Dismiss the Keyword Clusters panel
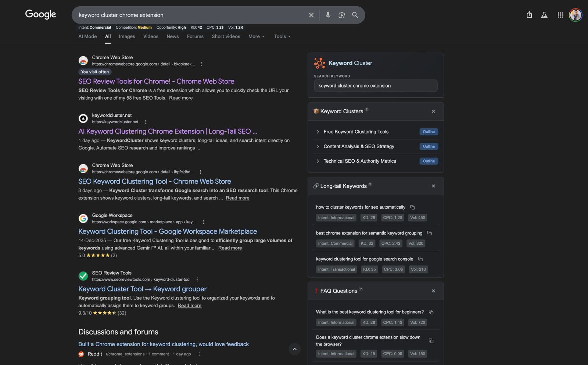This screenshot has width=588, height=365. (x=433, y=111)
